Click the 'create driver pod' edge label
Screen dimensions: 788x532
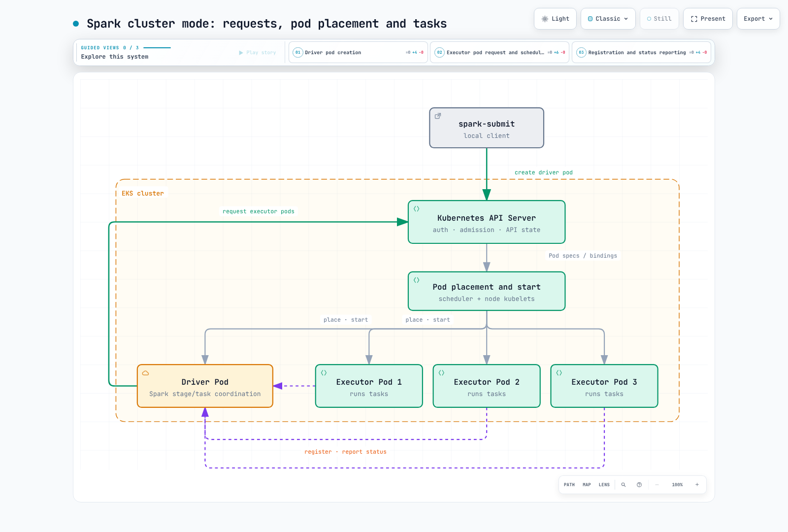[544, 172]
